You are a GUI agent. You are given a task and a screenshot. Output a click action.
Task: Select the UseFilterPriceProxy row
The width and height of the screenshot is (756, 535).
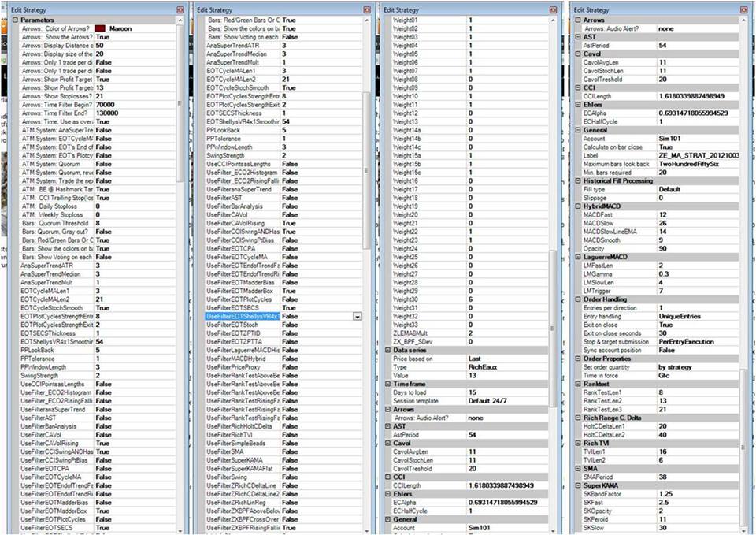[x=283, y=367]
